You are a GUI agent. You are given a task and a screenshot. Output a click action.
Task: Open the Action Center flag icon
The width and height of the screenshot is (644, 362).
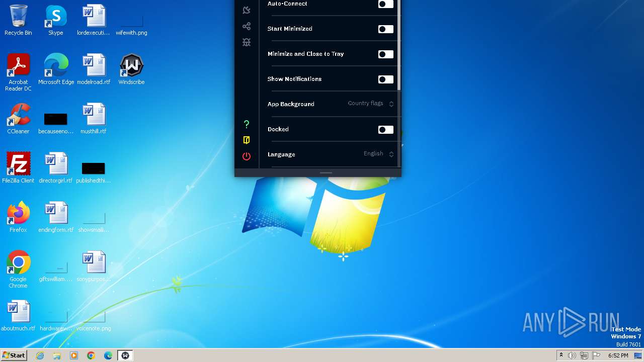[x=596, y=355]
